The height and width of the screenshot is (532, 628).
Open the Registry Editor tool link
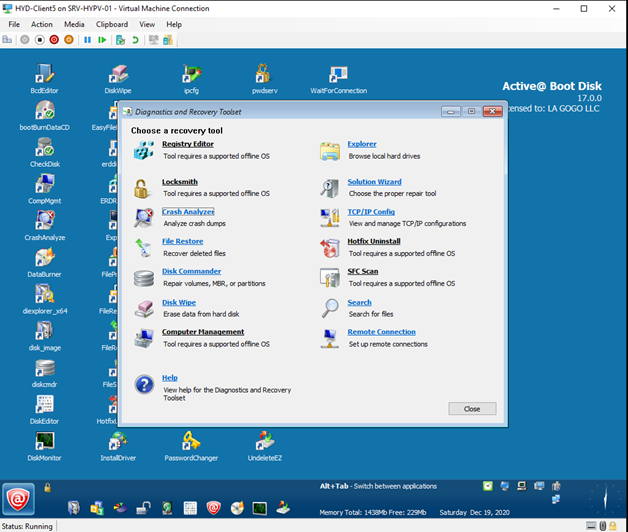pyautogui.click(x=187, y=144)
